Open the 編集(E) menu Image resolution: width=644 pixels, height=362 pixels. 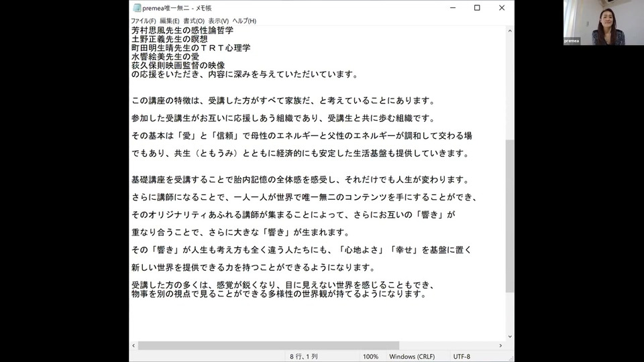169,21
